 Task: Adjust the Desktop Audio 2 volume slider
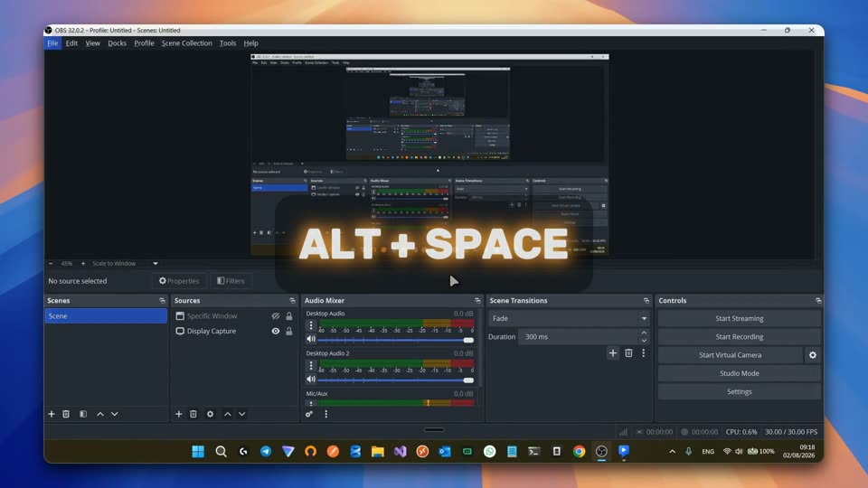pyautogui.click(x=395, y=380)
